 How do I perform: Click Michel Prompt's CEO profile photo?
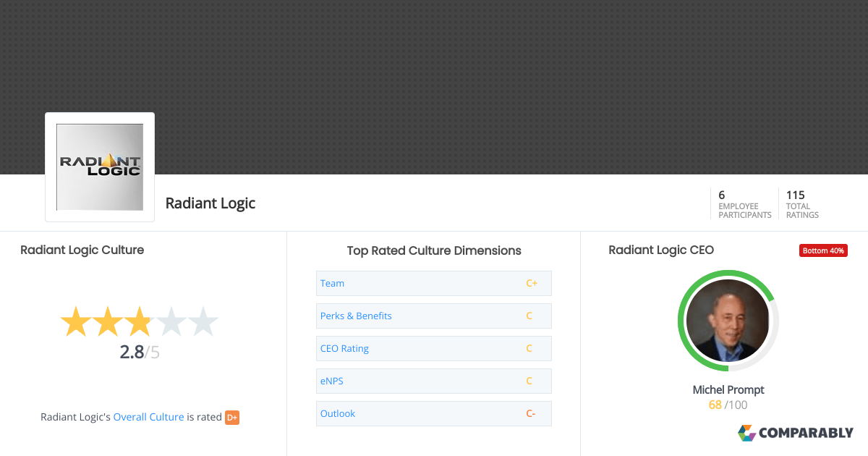[x=728, y=321]
